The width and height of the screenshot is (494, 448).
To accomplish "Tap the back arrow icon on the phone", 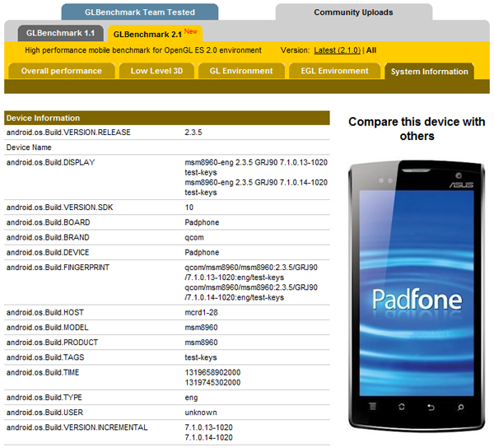I will [431, 407].
